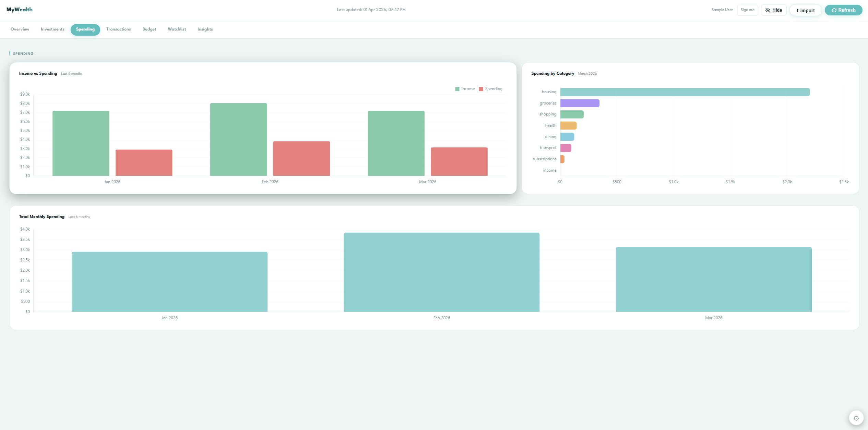Open the Watchlist tab

click(x=177, y=29)
